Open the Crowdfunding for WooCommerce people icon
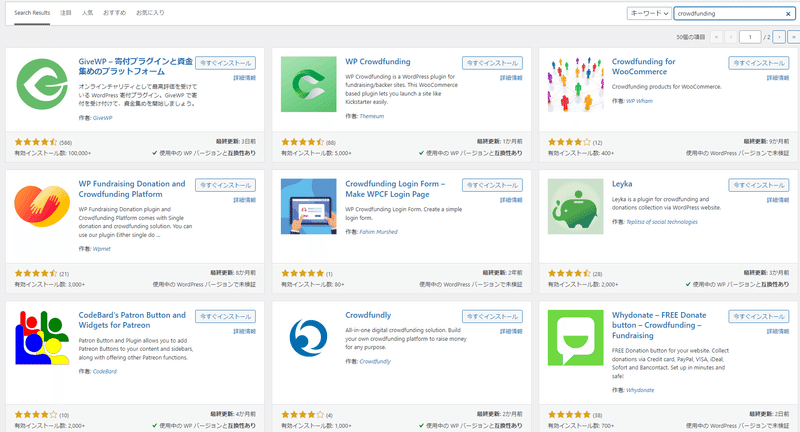The height and width of the screenshot is (432, 800). point(576,84)
